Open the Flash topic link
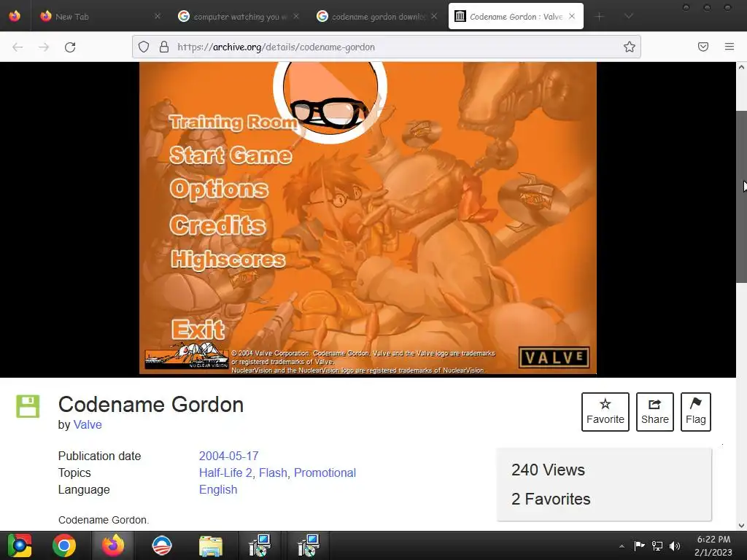747x560 pixels. pos(273,472)
